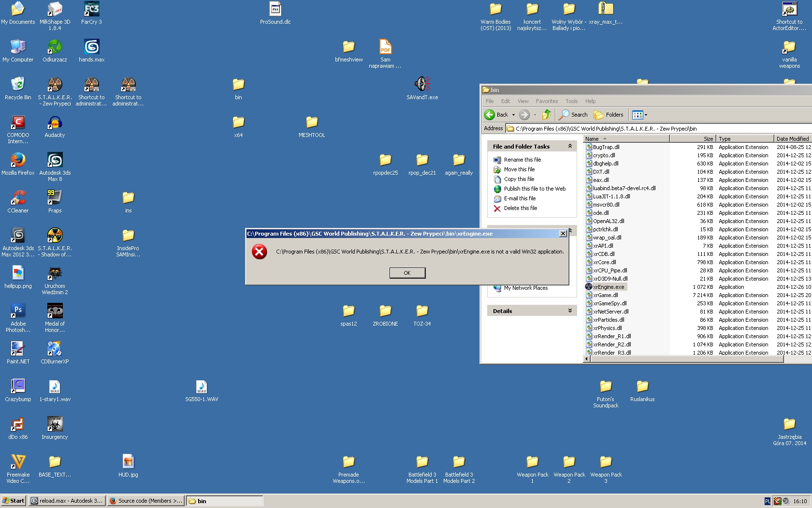Click Publish this file to the Web
The image size is (812, 508).
coord(535,189)
